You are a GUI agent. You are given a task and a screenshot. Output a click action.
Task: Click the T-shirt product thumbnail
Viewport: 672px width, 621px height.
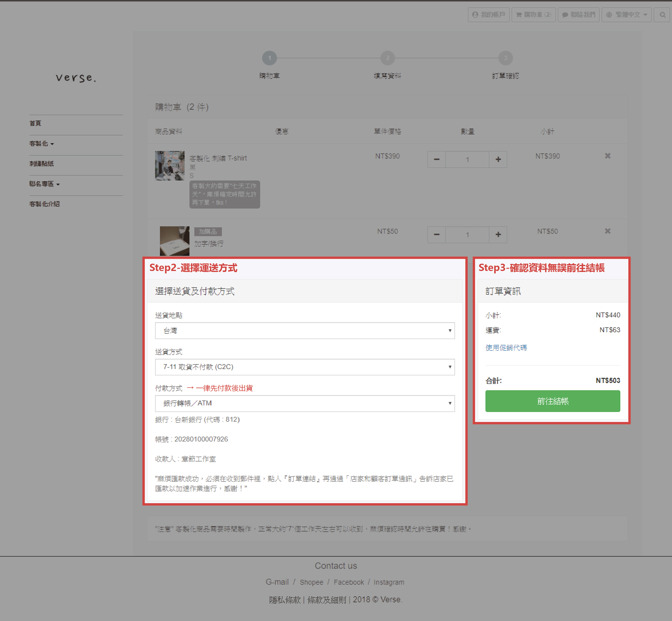pos(170,166)
